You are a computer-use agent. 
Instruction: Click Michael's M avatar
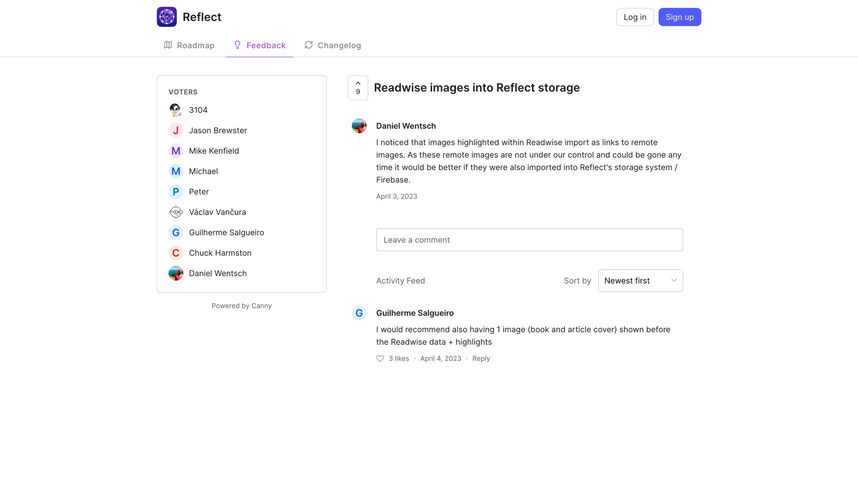[176, 171]
